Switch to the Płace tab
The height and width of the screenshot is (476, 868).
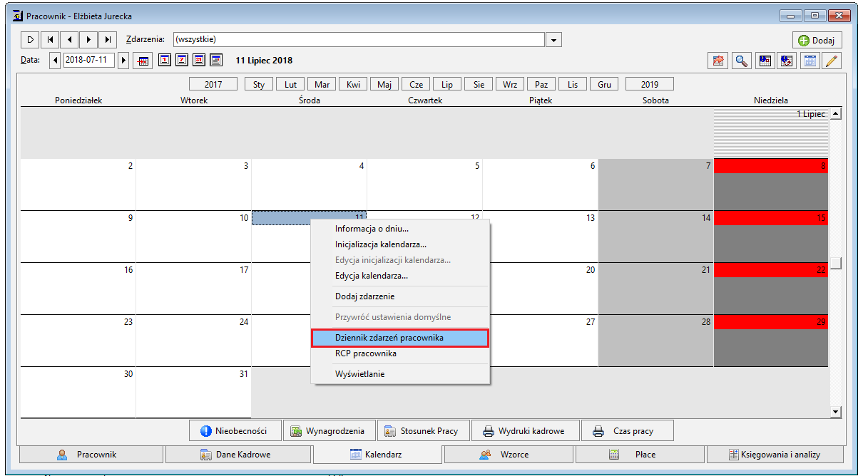pyautogui.click(x=640, y=454)
